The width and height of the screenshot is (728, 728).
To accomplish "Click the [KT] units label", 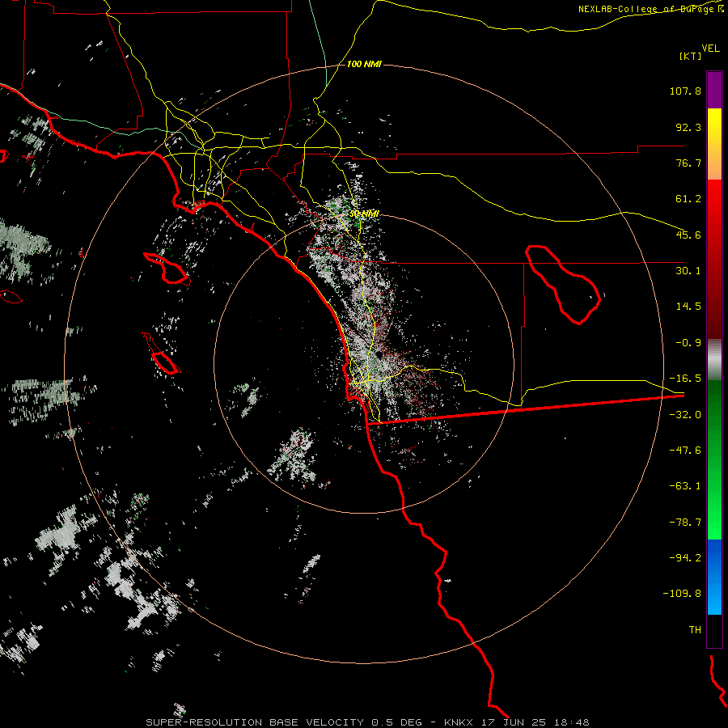I will pos(691,56).
